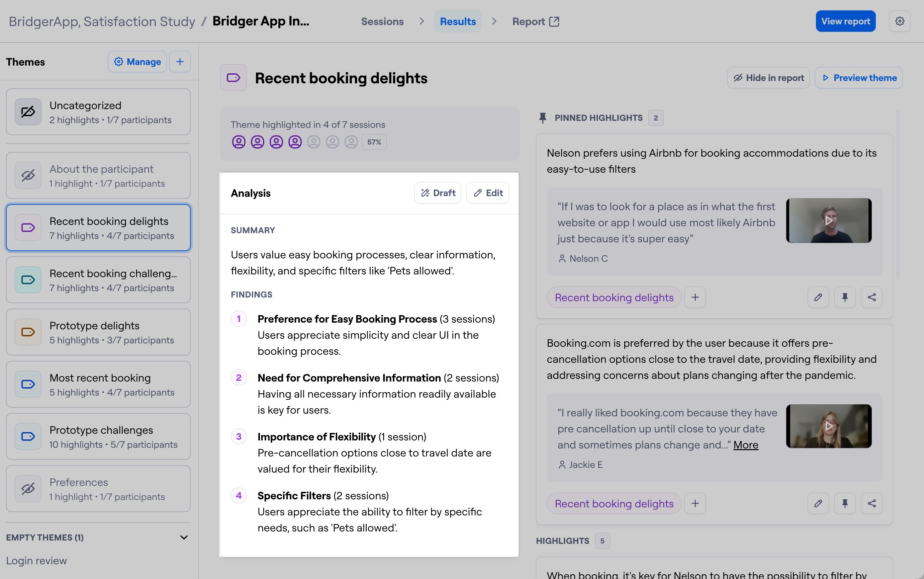The width and height of the screenshot is (924, 579).
Task: Click the pin icon on Nelson's highlight
Action: tap(845, 297)
